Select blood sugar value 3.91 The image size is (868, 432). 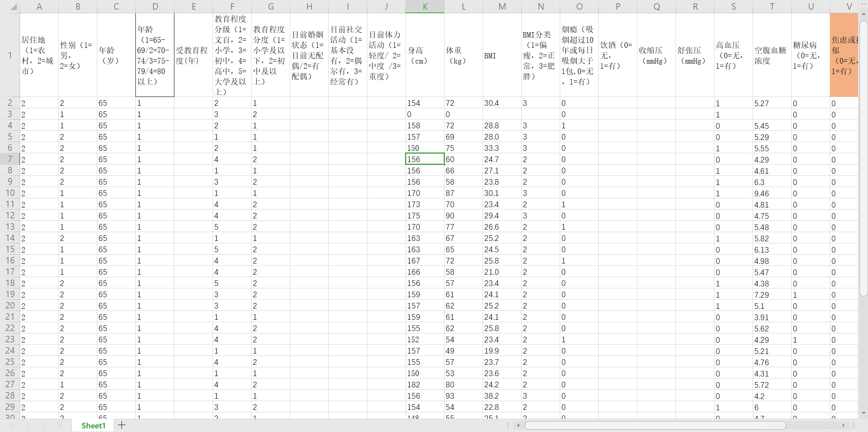coord(772,317)
